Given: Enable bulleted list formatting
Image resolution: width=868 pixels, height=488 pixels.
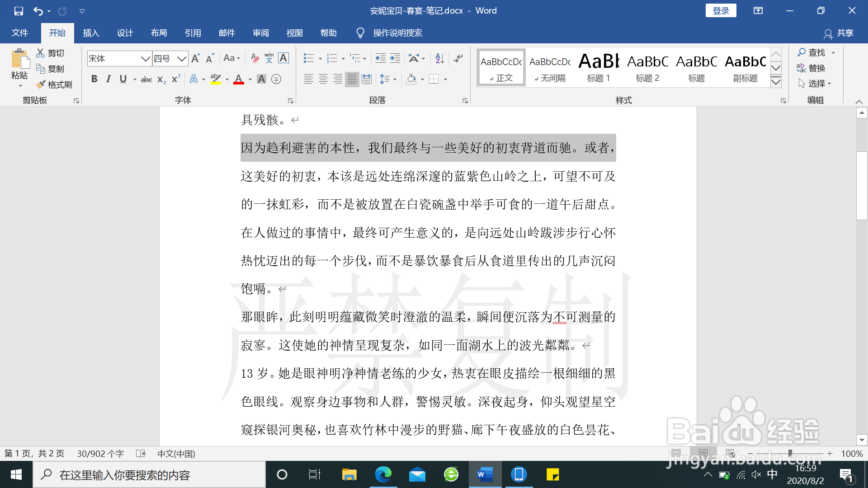Looking at the screenshot, I should 308,58.
